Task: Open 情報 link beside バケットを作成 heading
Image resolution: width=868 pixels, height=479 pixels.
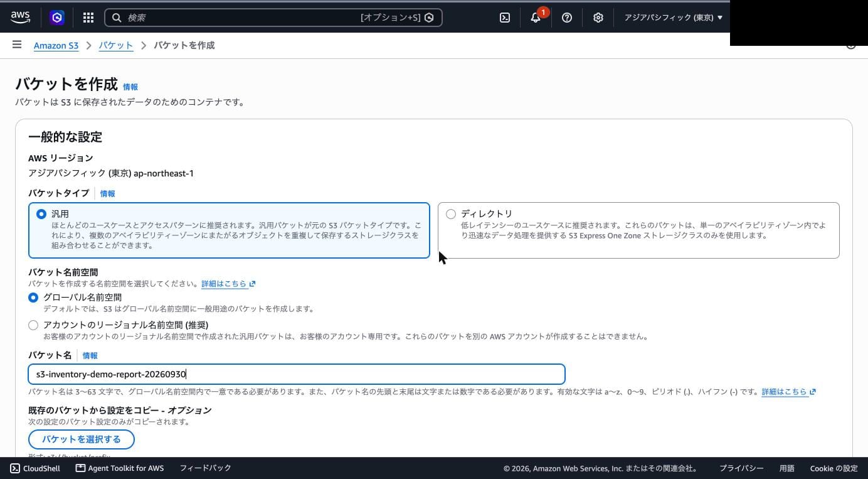Action: click(130, 87)
